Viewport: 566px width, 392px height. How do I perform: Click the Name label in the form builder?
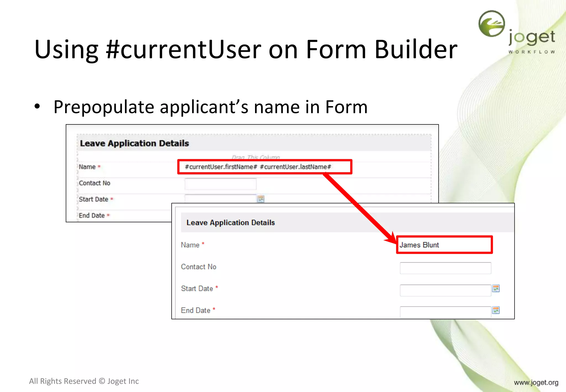[x=87, y=167]
